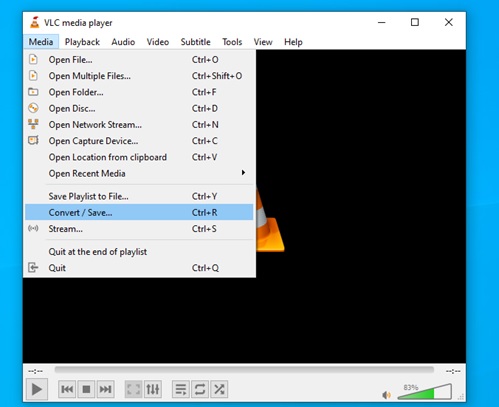Skip to the previous media track
This screenshot has width=499, height=407.
(x=67, y=389)
